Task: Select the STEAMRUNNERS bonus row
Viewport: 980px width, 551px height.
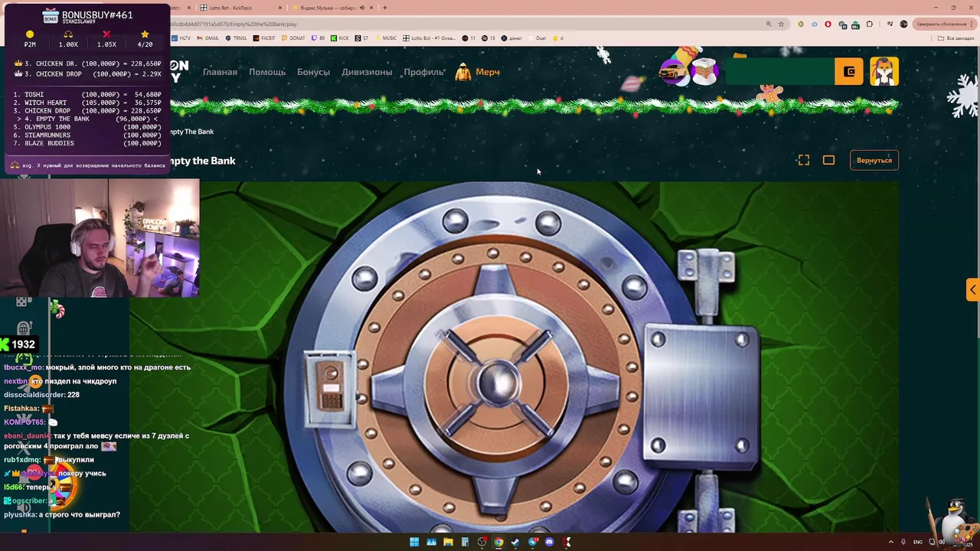Action: tap(87, 135)
